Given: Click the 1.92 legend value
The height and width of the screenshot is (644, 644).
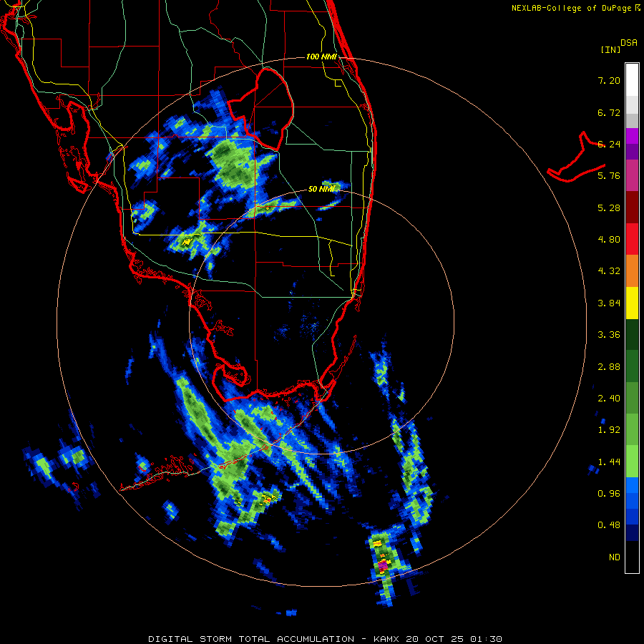Looking at the screenshot, I should pos(609,430).
